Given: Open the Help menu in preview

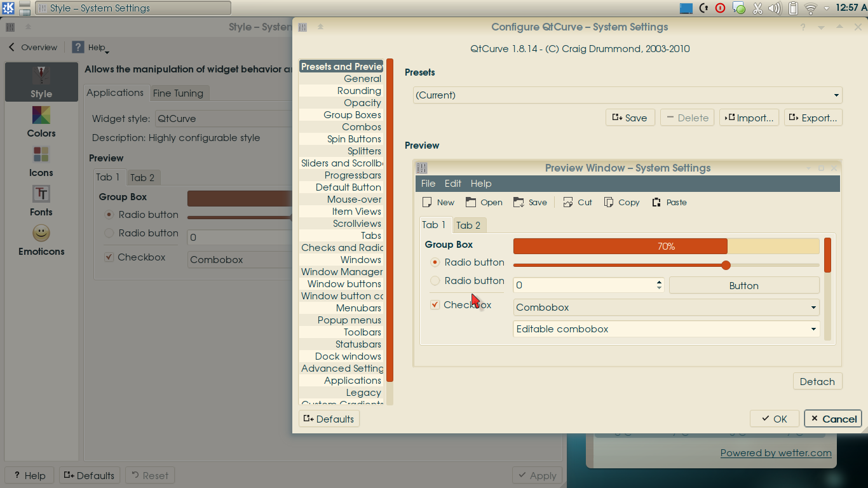Looking at the screenshot, I should click(481, 183).
